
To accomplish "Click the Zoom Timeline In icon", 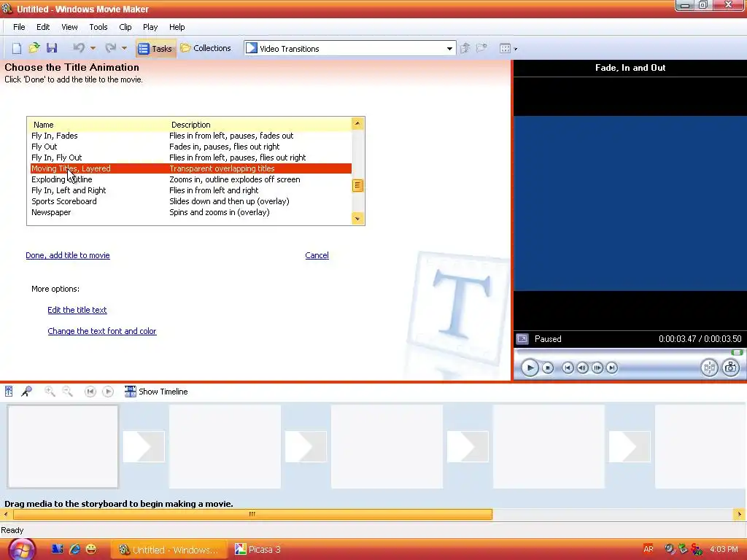I will tap(50, 392).
